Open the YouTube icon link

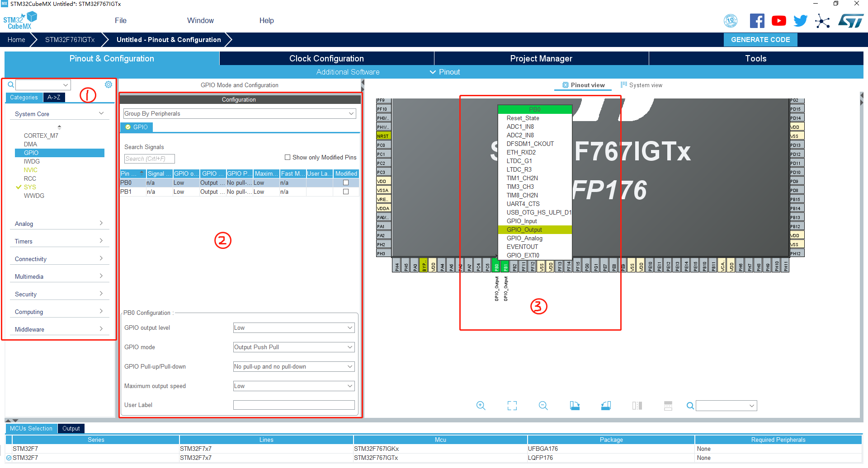click(x=778, y=21)
